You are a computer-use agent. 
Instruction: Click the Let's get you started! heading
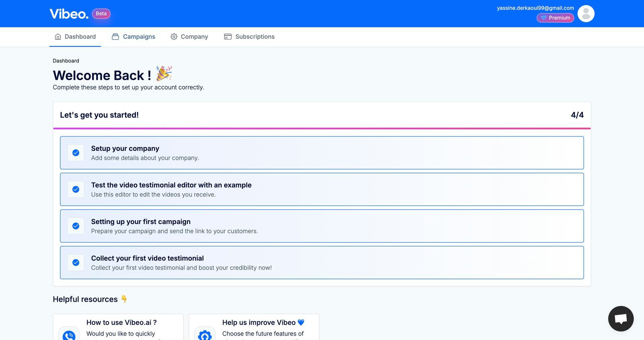coord(99,115)
